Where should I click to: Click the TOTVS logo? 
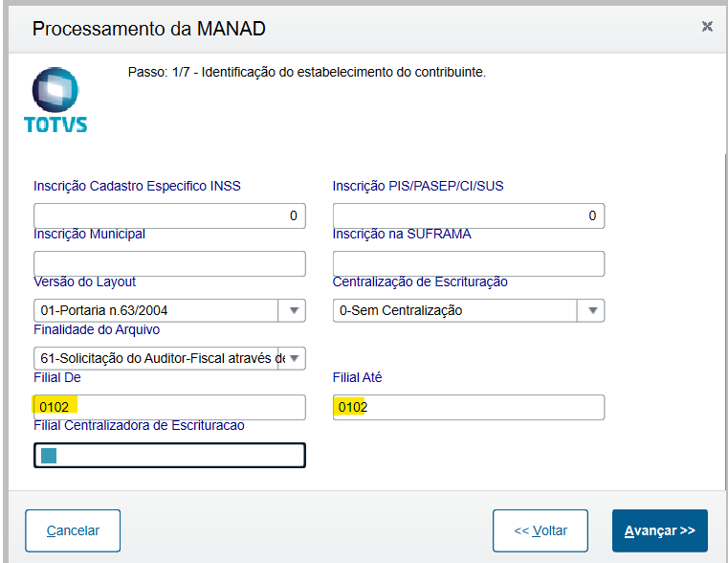click(55, 100)
